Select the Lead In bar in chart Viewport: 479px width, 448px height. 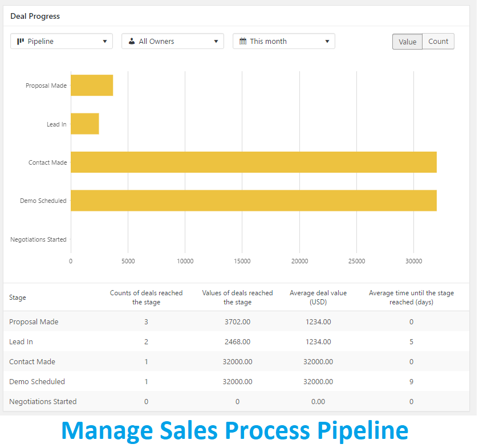click(x=85, y=124)
